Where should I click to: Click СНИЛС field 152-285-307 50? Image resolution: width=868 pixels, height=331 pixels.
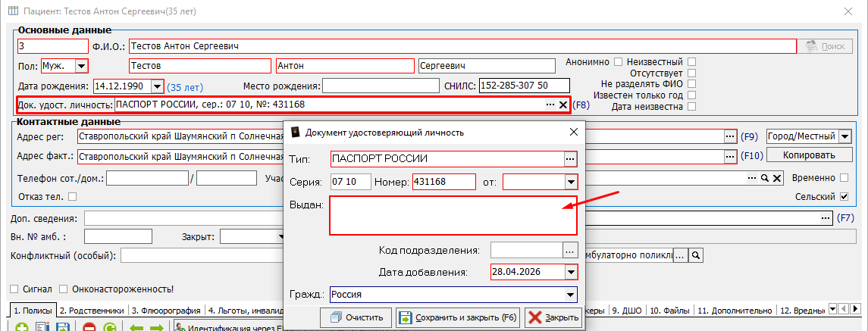point(525,86)
